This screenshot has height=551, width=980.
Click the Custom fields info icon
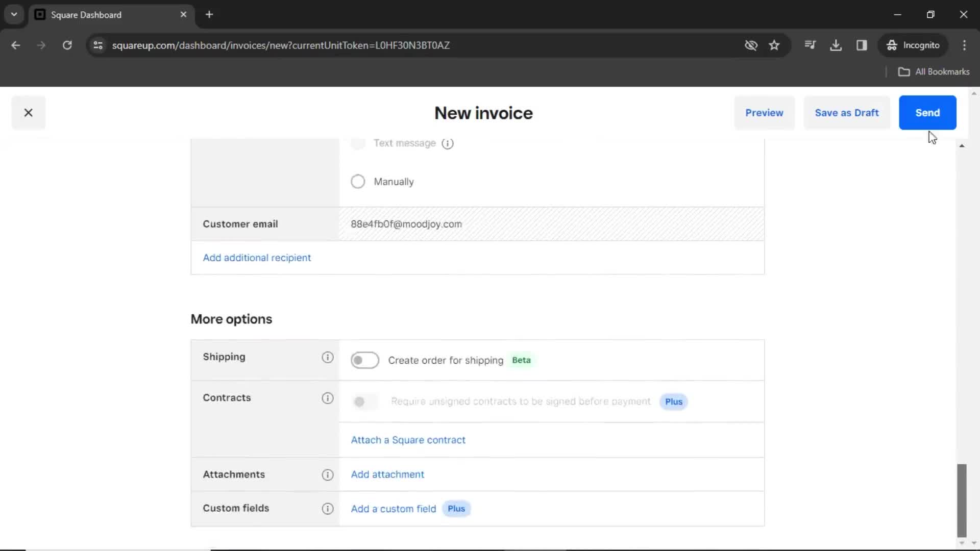tap(328, 508)
